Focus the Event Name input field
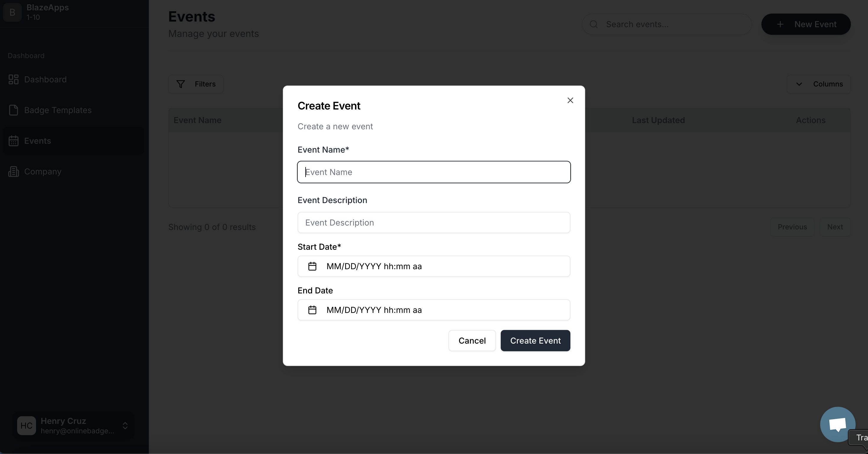The height and width of the screenshot is (454, 868). pyautogui.click(x=433, y=172)
